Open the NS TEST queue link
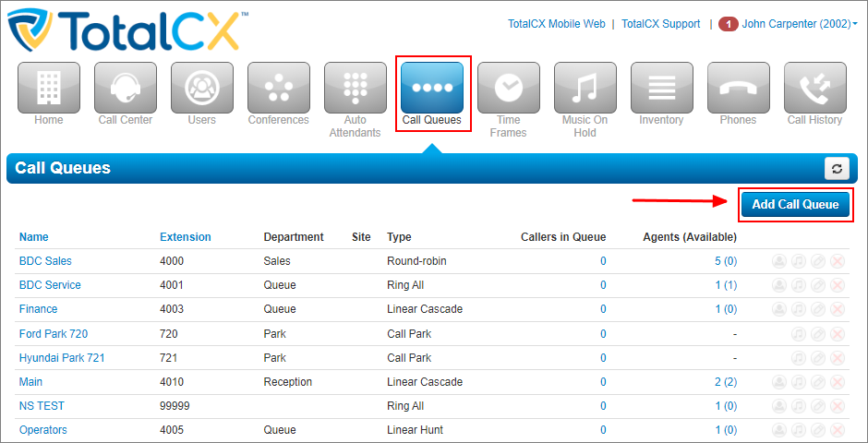This screenshot has width=868, height=443. tap(42, 406)
